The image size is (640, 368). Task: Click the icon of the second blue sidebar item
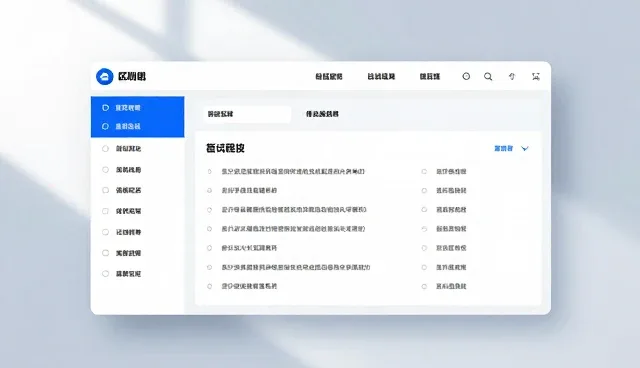coord(105,126)
